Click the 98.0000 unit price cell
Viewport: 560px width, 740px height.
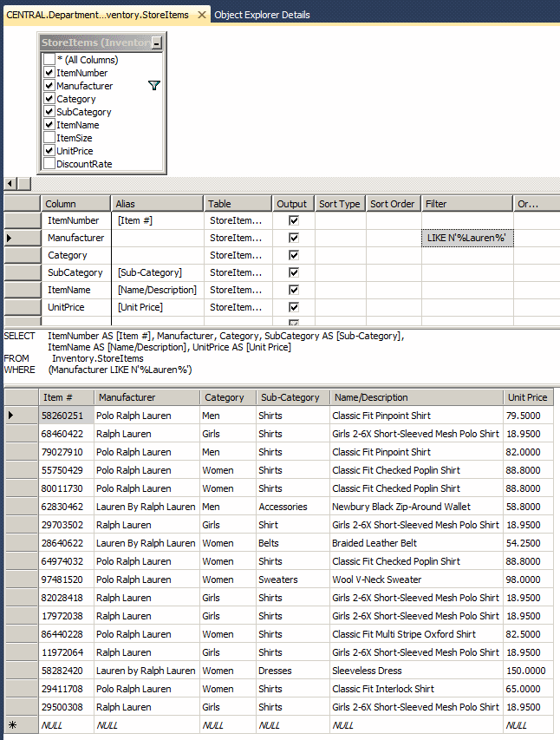[x=528, y=580]
